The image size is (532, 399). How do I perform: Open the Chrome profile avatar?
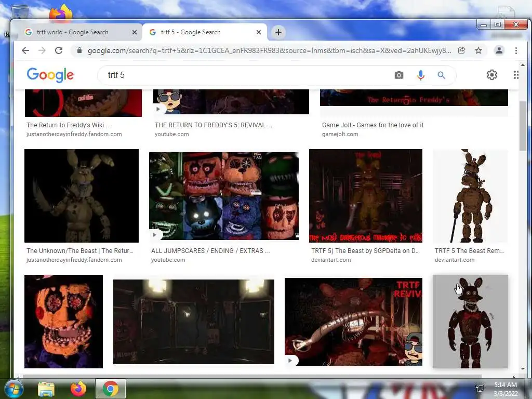click(499, 50)
